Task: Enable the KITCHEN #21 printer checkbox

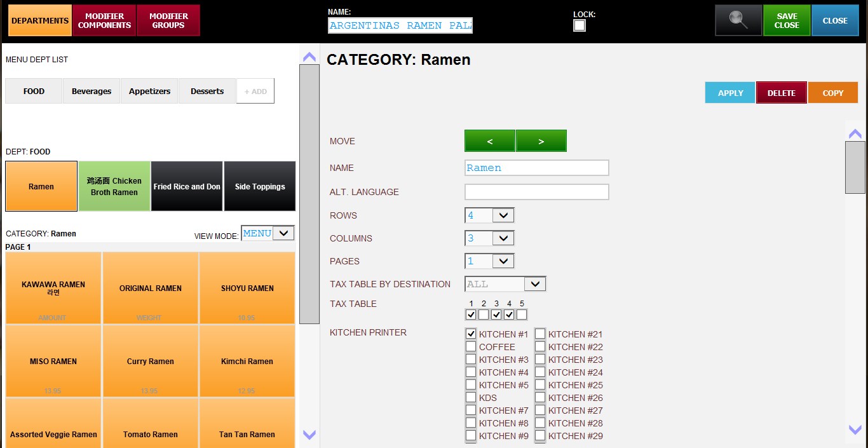Action: coord(540,334)
